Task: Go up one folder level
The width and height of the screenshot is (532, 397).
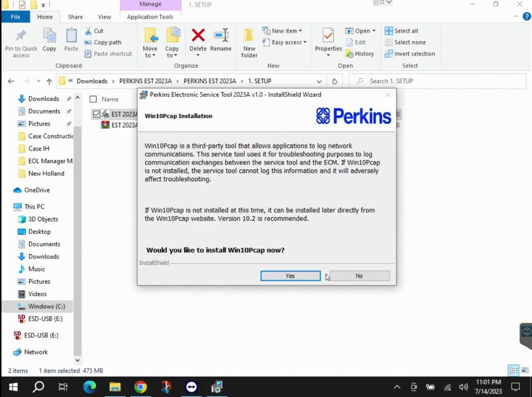Action: (49, 81)
